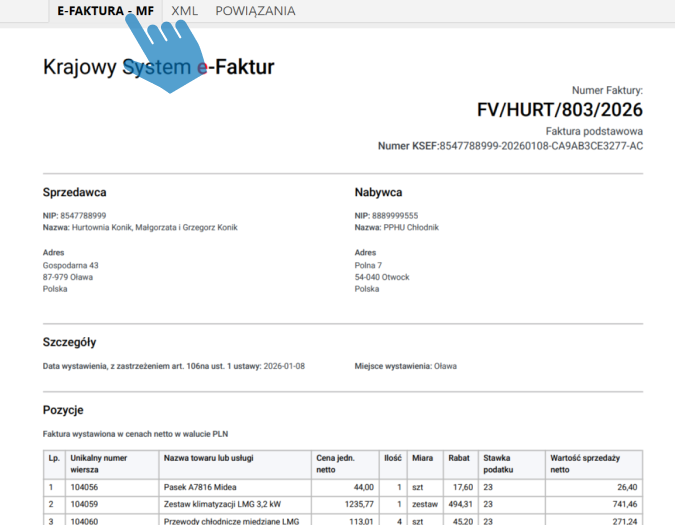Select buyer name PPHU Chłodnik
The height and width of the screenshot is (525, 675).
coord(410,227)
